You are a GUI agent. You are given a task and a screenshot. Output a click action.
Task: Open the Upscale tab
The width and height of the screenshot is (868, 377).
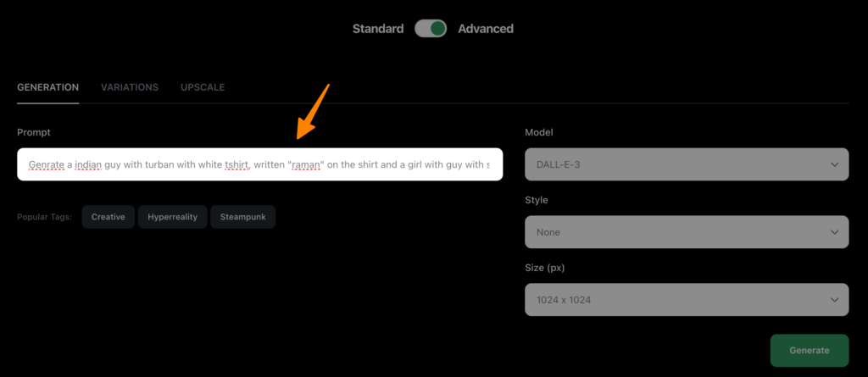(x=203, y=87)
